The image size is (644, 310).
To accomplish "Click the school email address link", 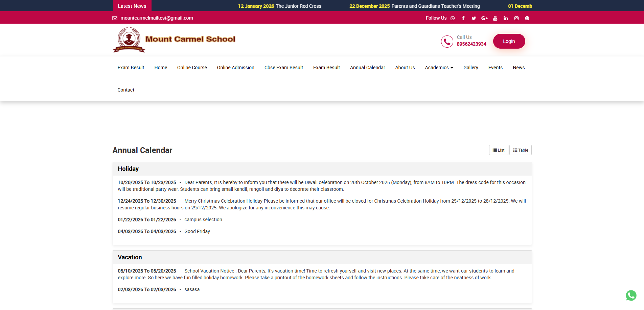I will pyautogui.click(x=157, y=18).
